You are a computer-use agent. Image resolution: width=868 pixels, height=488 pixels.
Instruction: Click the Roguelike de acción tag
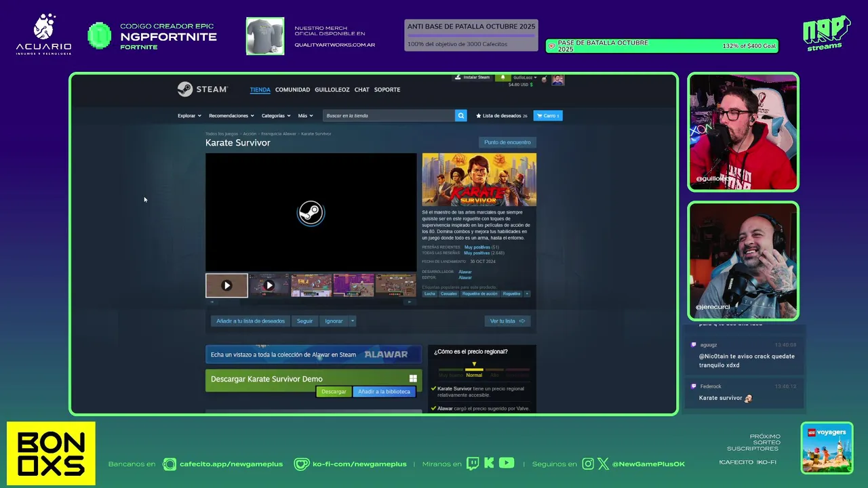480,293
